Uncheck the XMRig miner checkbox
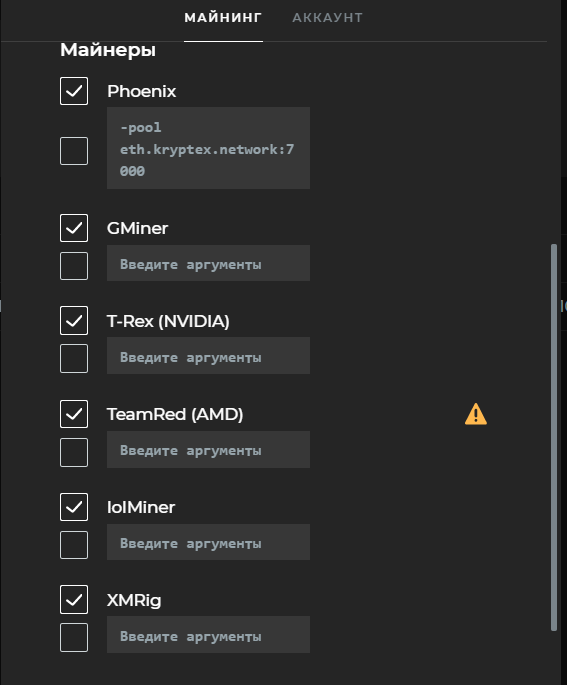The image size is (567, 685). coord(74,599)
